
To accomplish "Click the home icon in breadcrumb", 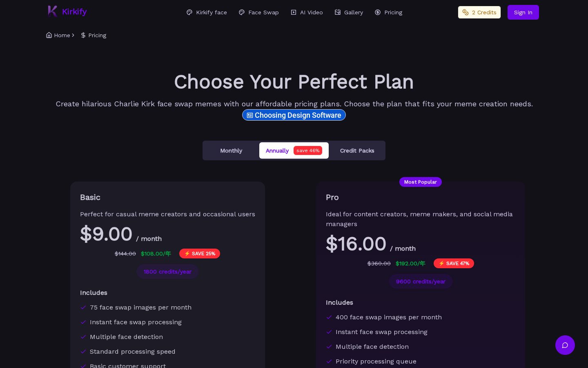I will [x=49, y=35].
